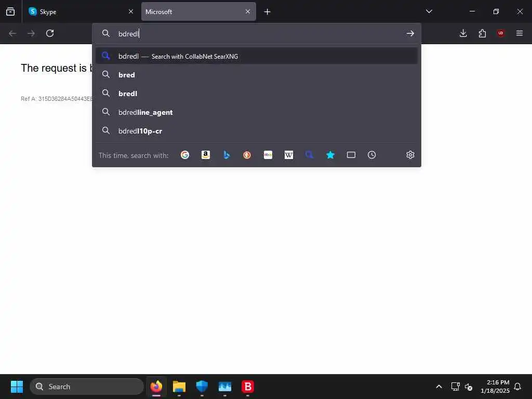
Task: Go forward one page
Action: click(31, 33)
